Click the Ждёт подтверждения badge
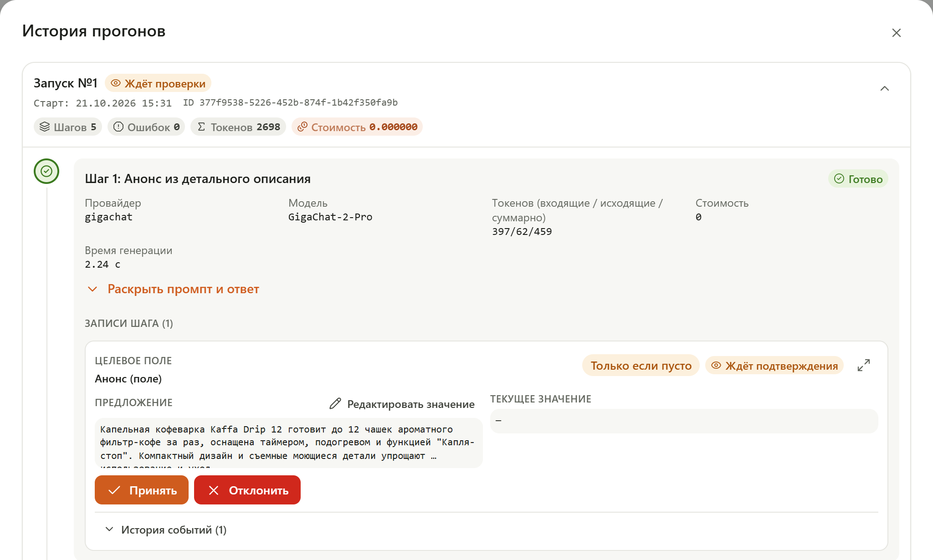Viewport: 933px width, 560px height. (x=774, y=366)
